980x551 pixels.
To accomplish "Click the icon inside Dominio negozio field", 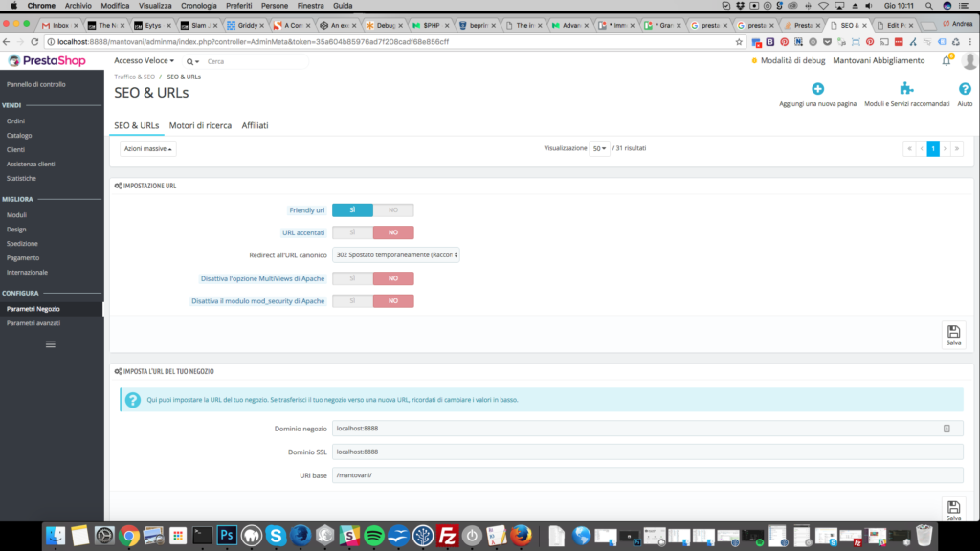I will [x=947, y=429].
